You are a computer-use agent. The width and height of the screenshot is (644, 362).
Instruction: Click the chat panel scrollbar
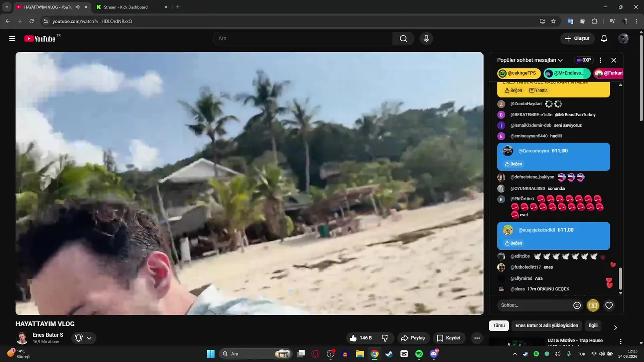coord(620,278)
